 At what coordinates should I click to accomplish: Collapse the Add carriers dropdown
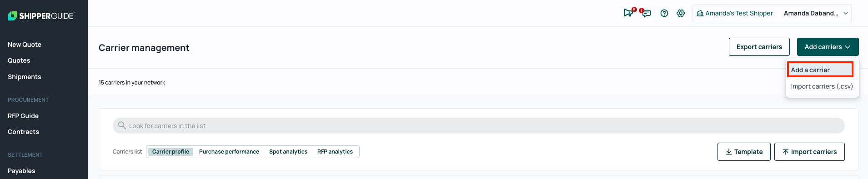coord(828,47)
